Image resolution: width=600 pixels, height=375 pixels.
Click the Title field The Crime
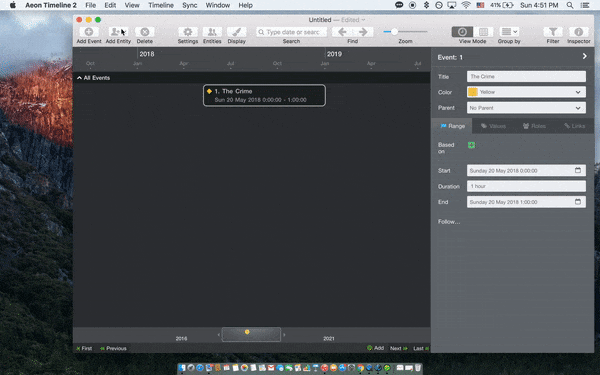526,77
